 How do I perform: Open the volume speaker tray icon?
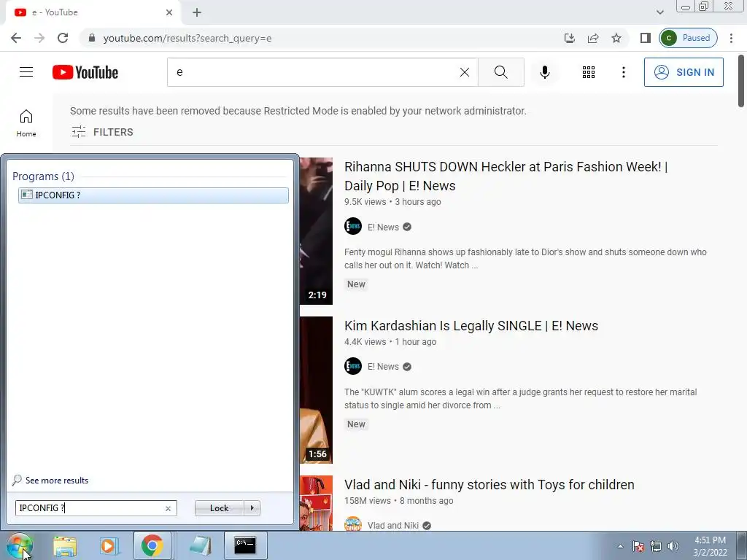(673, 546)
